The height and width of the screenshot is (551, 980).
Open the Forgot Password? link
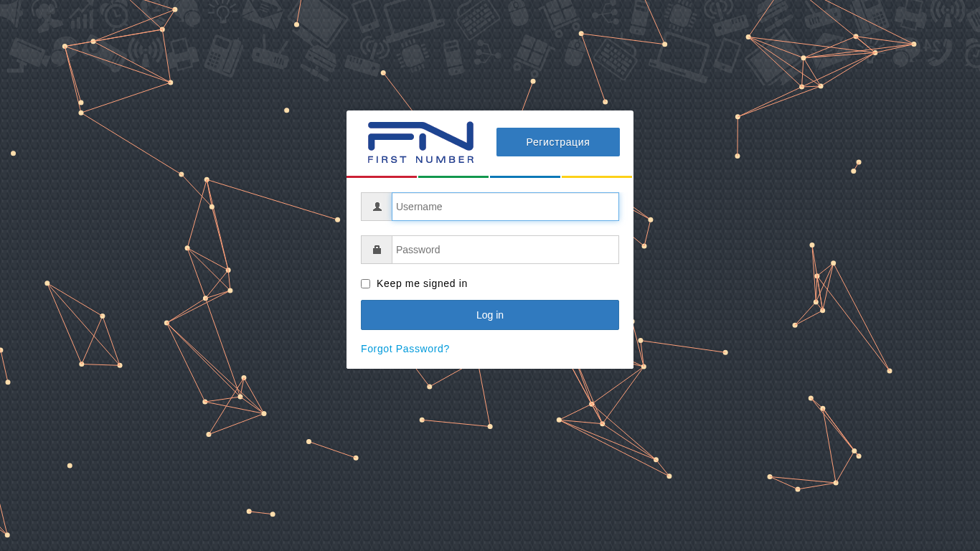(405, 349)
